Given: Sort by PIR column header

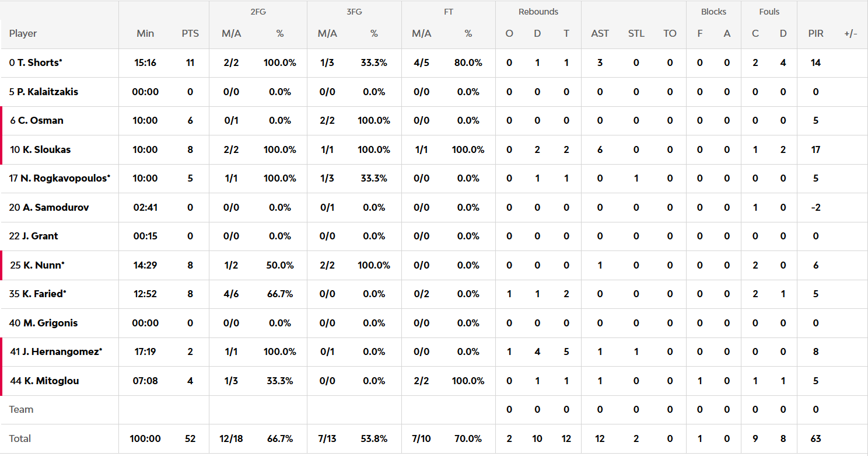Looking at the screenshot, I should pos(815,33).
